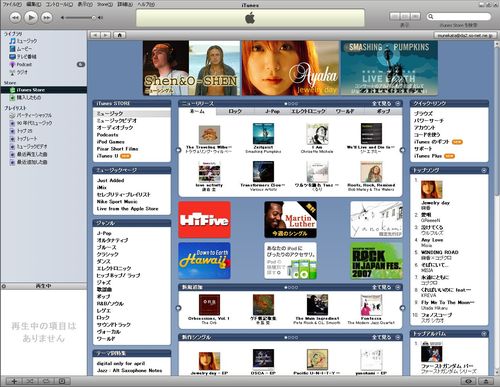This screenshot has height=387, width=500.
Task: Click the forward navigation arrow in store bar
Action: pyautogui.click(x=106, y=35)
